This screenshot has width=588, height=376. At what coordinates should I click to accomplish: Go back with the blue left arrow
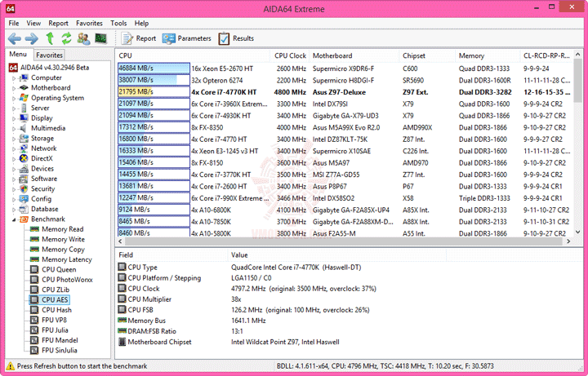pos(15,38)
